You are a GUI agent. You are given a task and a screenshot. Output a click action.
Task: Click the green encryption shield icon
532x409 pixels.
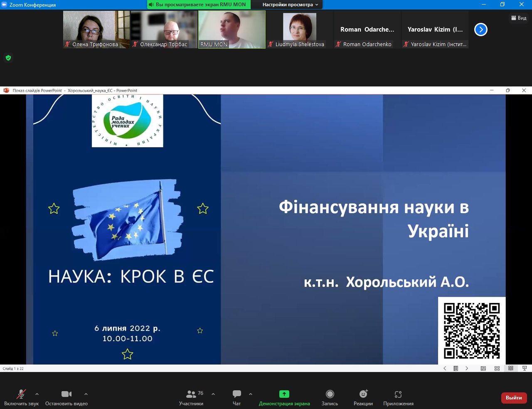8,58
